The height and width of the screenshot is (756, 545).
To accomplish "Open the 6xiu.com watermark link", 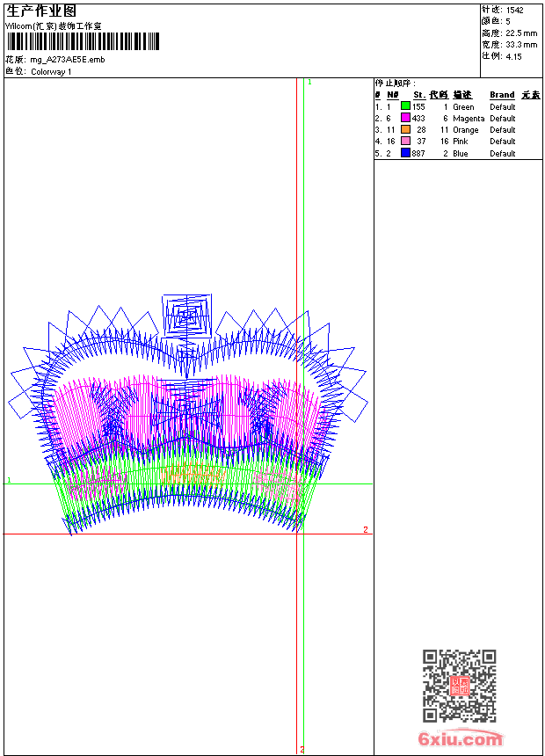I will pos(461,739).
